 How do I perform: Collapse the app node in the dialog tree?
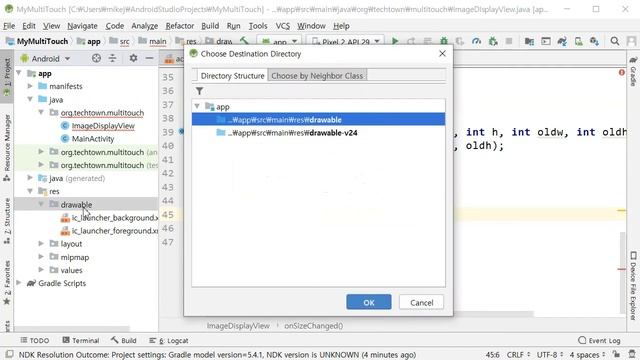coord(197,107)
